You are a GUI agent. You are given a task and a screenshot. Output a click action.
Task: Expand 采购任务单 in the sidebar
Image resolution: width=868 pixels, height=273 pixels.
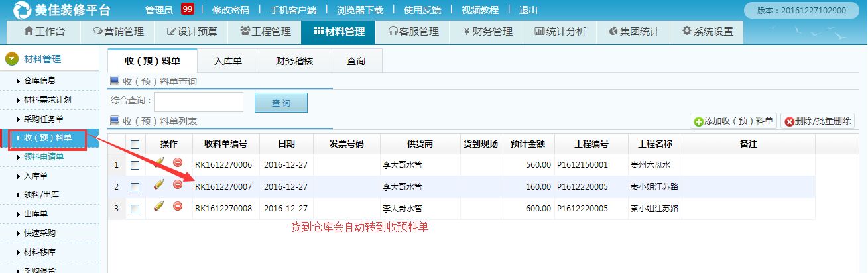[x=44, y=119]
